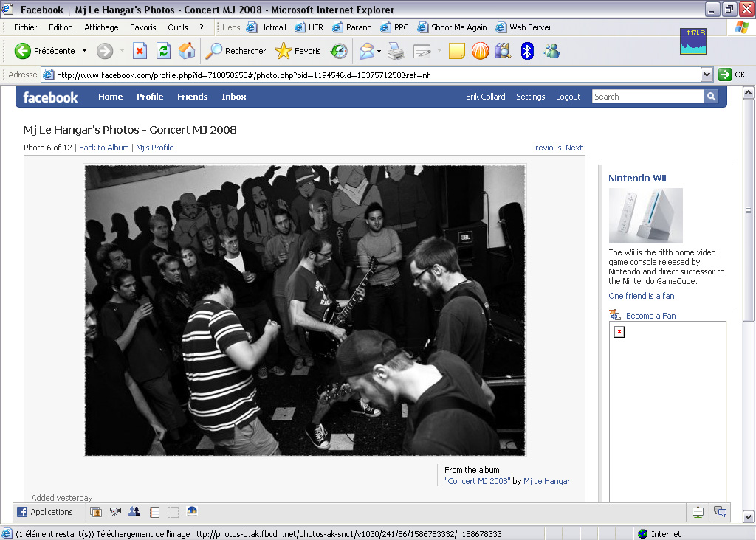
Task: Open the PPC links bar shortcut
Action: [394, 27]
